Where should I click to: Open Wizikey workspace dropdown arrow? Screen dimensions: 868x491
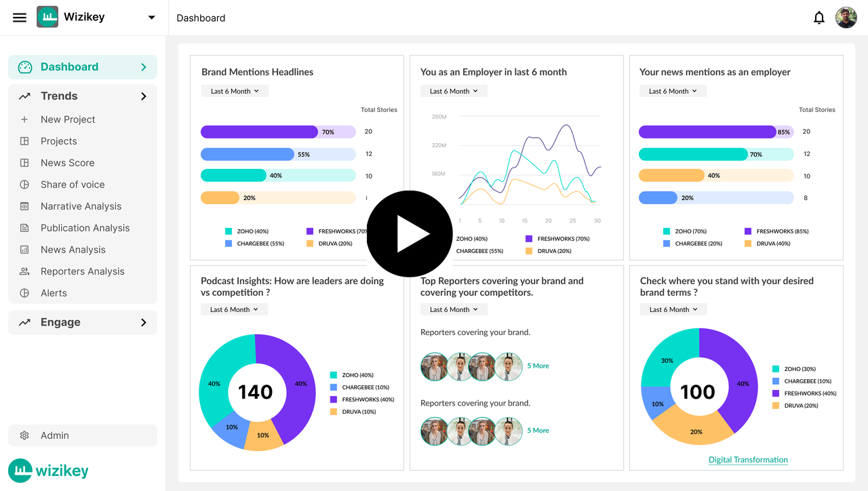[x=151, y=18]
